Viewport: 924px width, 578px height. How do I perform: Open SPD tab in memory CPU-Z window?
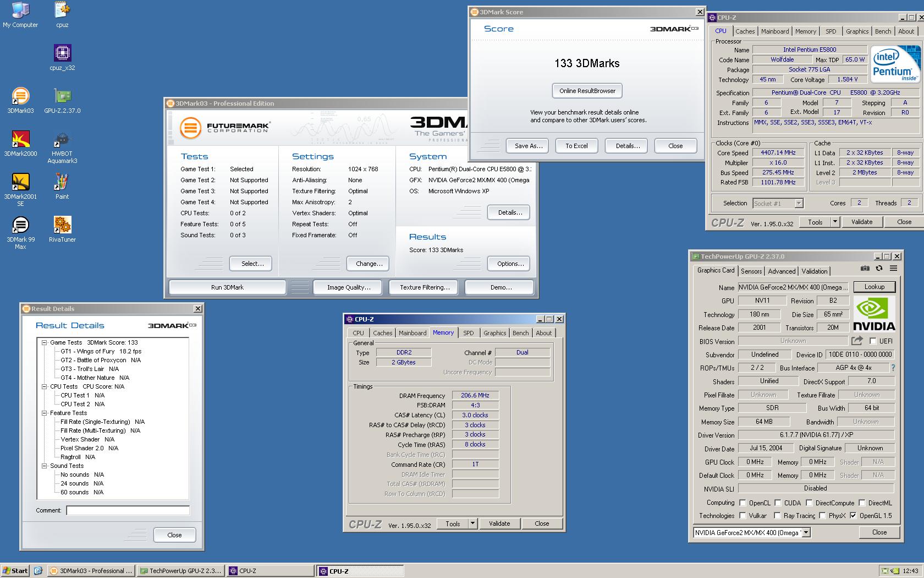tap(468, 333)
